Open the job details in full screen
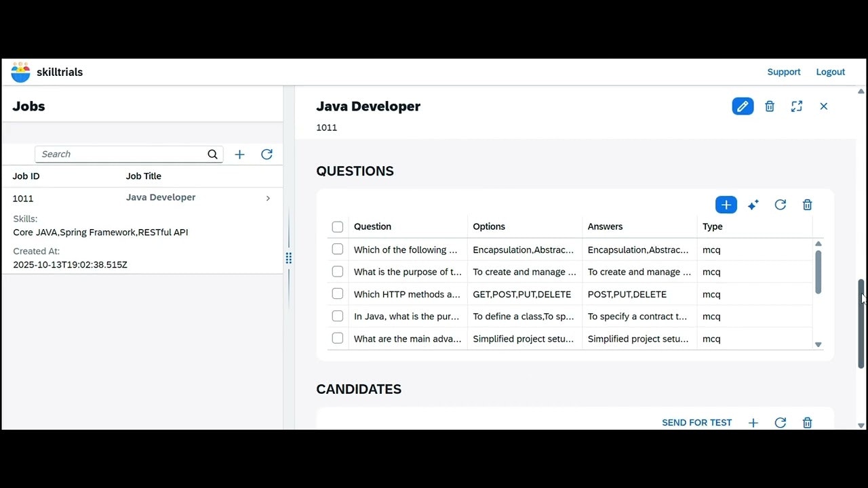 797,106
